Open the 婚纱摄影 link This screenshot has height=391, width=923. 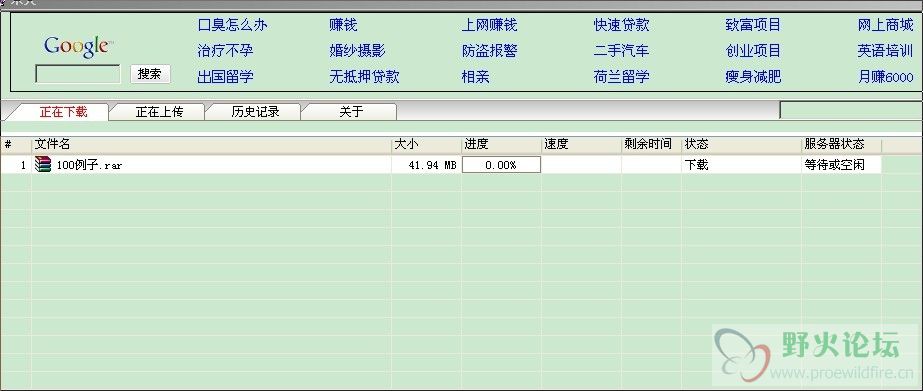pyautogui.click(x=357, y=51)
